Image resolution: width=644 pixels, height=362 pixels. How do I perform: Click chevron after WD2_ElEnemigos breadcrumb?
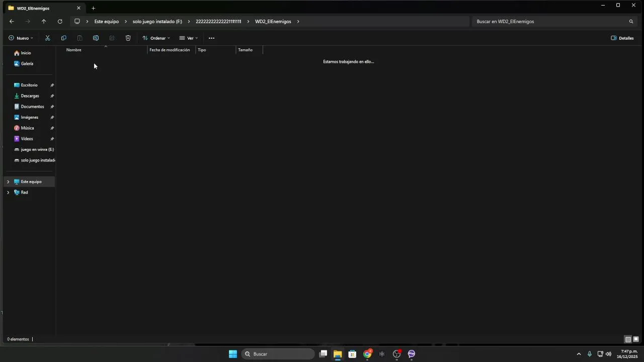tap(298, 22)
